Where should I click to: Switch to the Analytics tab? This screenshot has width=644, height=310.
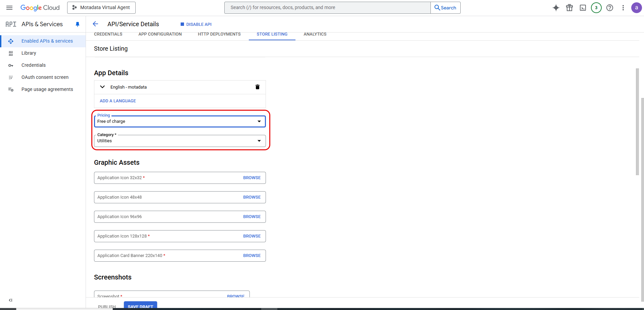[x=315, y=34]
